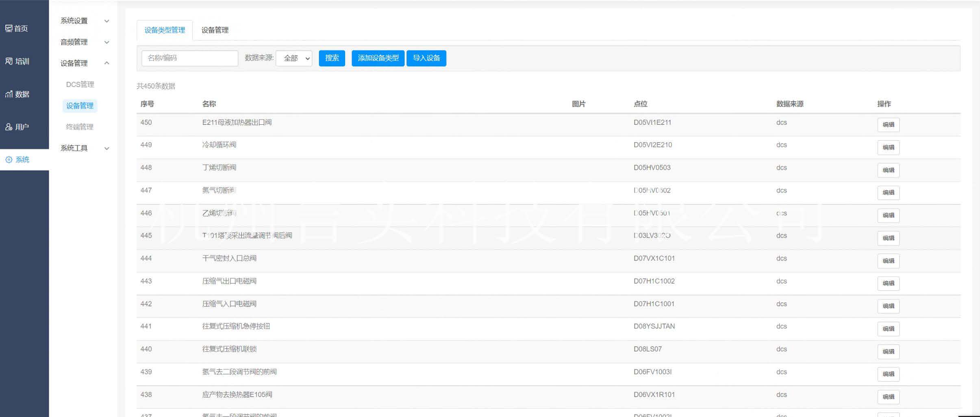Screen dimensions: 980x417
Task: Expand the 系统工具 menu
Action: coord(84,148)
